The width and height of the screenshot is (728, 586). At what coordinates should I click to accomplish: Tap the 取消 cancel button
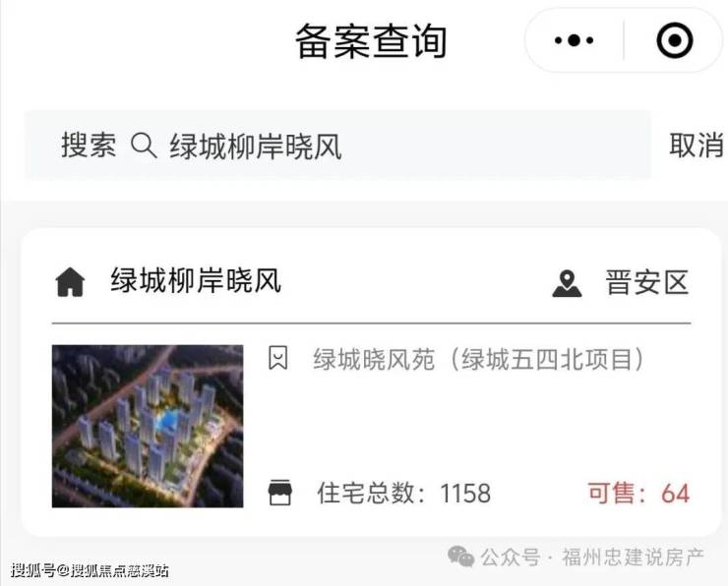(696, 146)
